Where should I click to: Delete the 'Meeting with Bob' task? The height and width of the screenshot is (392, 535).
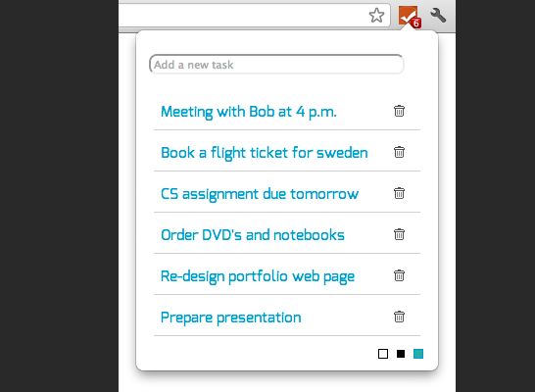[x=399, y=111]
